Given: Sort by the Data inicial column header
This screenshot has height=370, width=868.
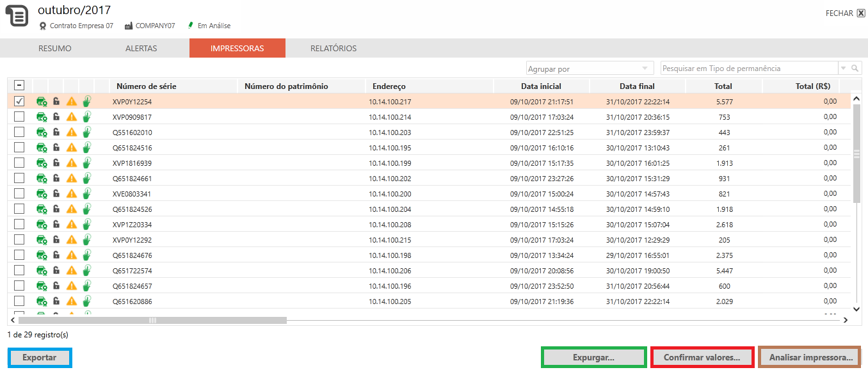Looking at the screenshot, I should (541, 86).
